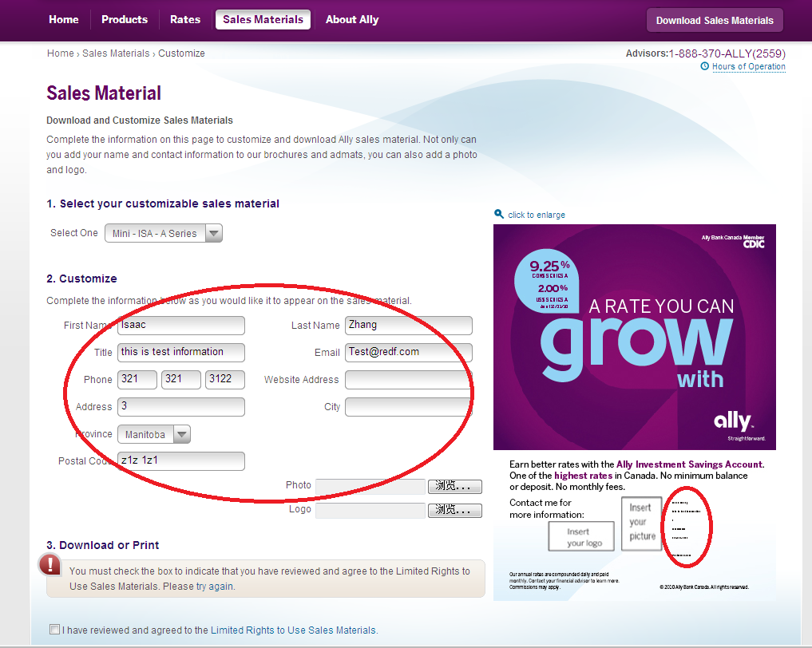Click the red exclamation warning icon
This screenshot has width=812, height=648.
pos(50,564)
